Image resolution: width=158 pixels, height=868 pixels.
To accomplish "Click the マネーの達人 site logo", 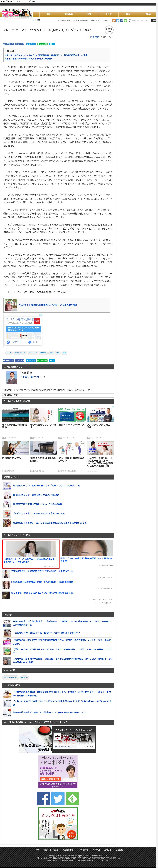I will [x=17, y=14].
